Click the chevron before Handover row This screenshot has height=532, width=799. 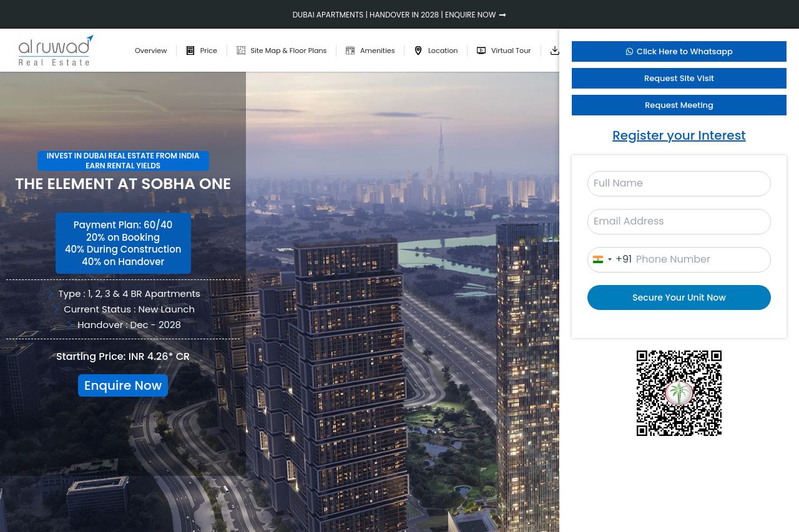point(70,325)
